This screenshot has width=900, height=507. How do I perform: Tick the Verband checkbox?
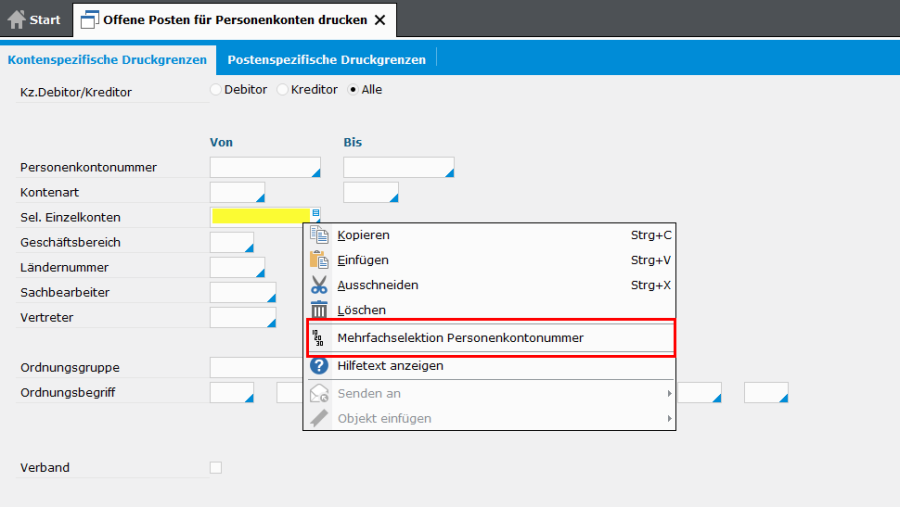pos(216,467)
